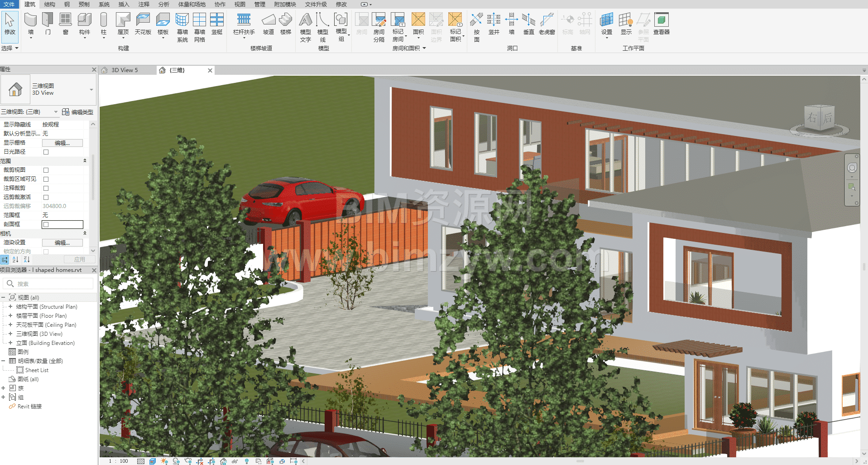Select the 模型文字 model text tool

click(306, 27)
